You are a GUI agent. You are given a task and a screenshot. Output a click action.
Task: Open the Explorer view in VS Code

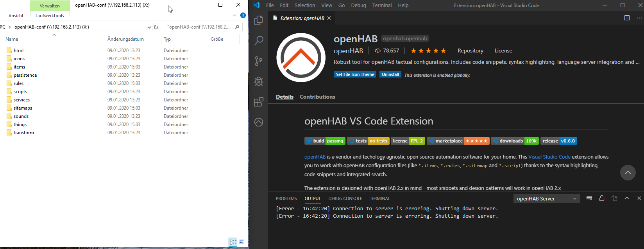(259, 20)
